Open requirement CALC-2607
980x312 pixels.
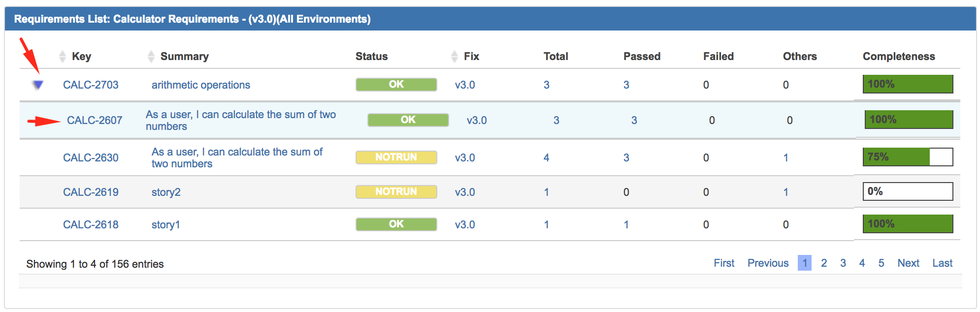[95, 120]
